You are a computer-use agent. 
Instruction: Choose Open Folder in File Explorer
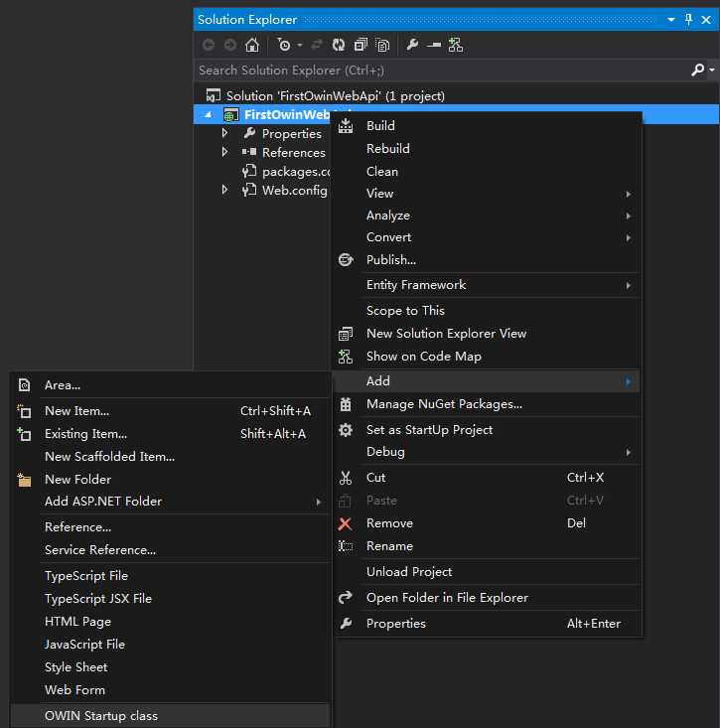(487, 598)
